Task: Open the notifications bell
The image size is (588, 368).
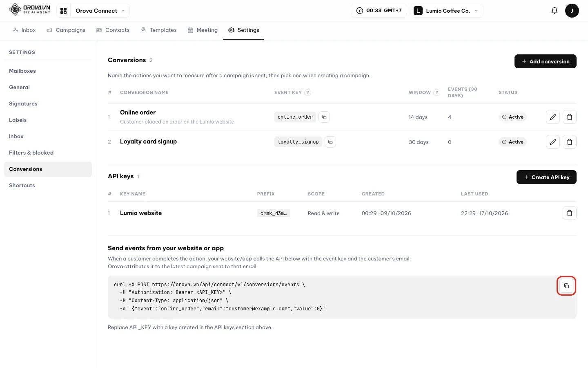Action: 555,11
